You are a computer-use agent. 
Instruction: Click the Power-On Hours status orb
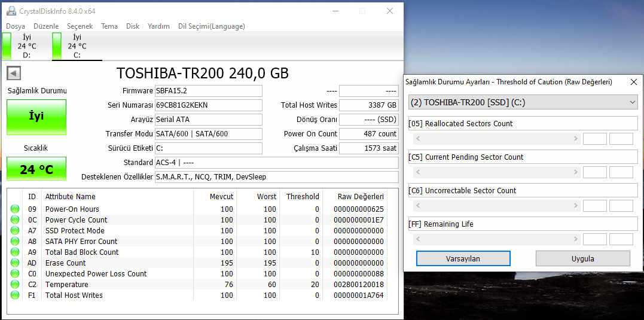tap(15, 209)
